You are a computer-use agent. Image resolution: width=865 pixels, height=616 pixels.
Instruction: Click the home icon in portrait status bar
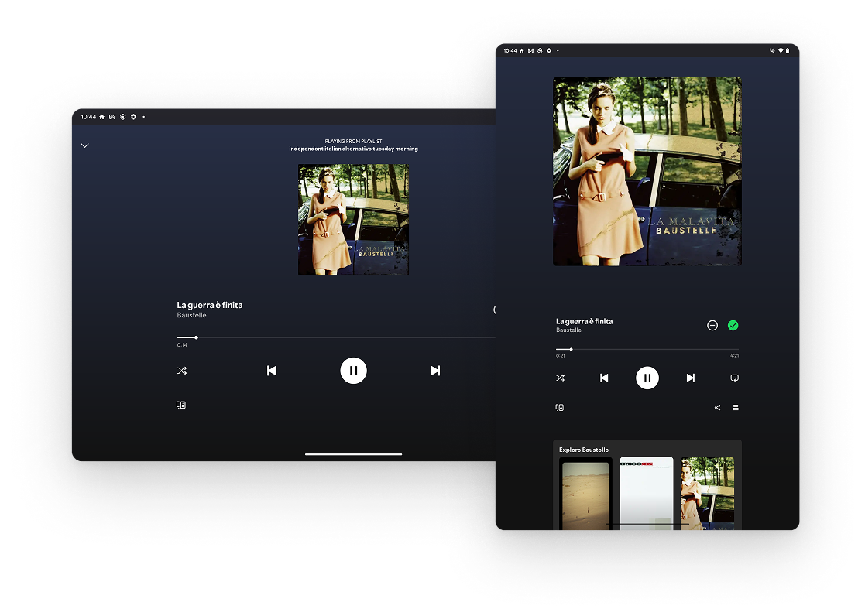click(522, 51)
